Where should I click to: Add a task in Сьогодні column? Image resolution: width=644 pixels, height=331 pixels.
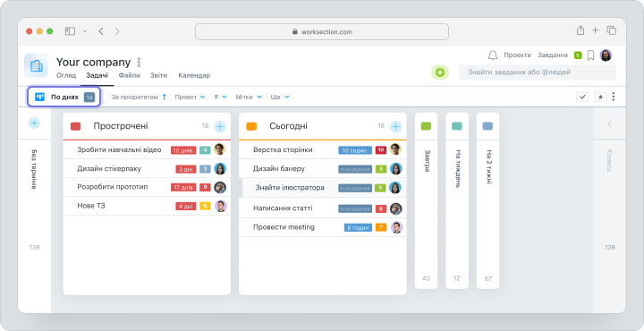point(395,126)
